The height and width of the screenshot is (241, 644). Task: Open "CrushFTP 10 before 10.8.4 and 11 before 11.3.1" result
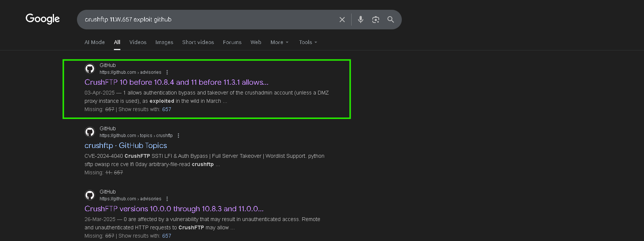177,82
